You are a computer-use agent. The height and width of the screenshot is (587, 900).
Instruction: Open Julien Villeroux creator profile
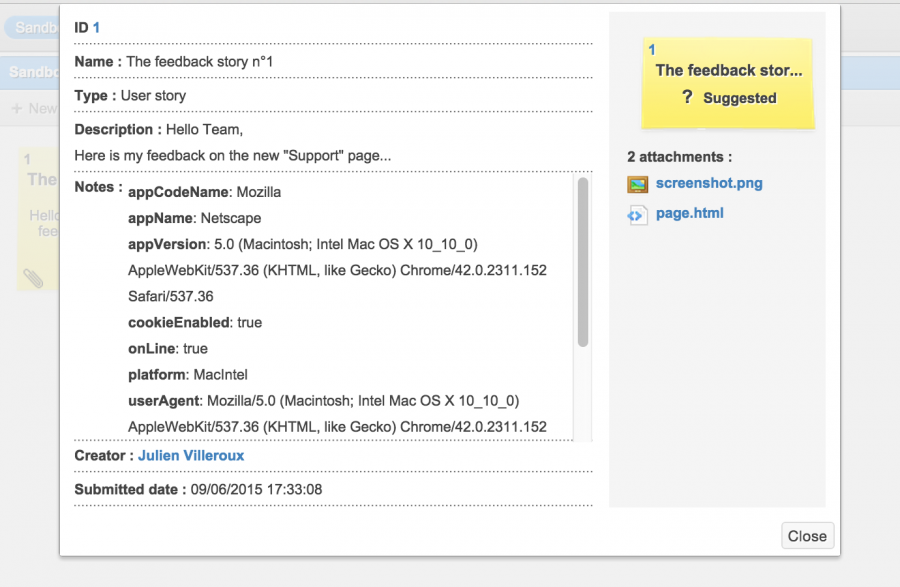pyautogui.click(x=191, y=456)
